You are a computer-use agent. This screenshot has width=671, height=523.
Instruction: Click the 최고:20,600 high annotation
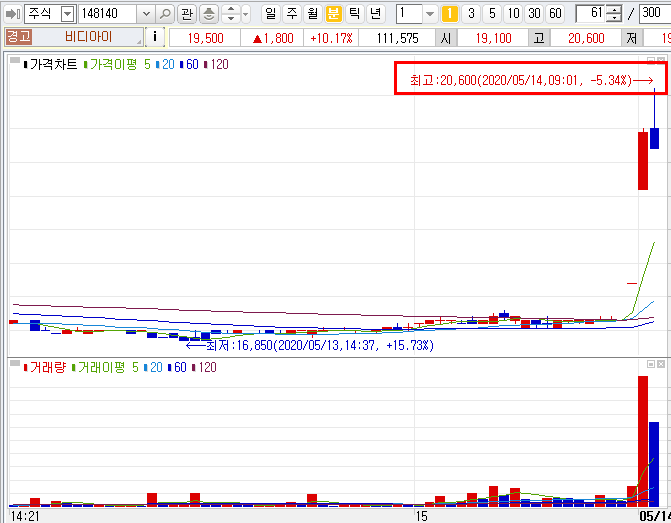(532, 80)
